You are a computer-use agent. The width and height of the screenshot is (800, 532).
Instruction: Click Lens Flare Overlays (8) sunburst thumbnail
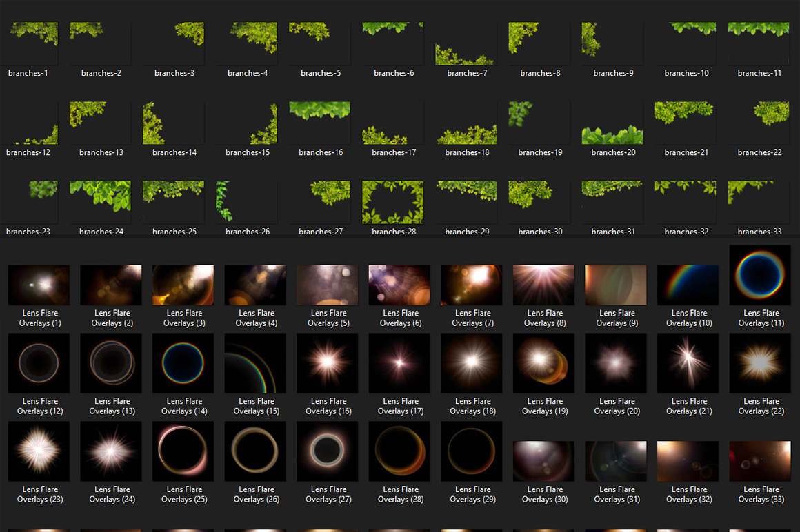(x=544, y=285)
